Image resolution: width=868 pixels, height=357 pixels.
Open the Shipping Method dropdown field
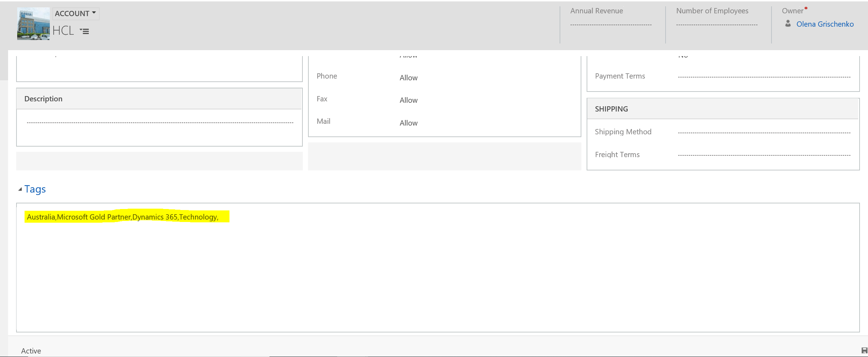pos(764,133)
